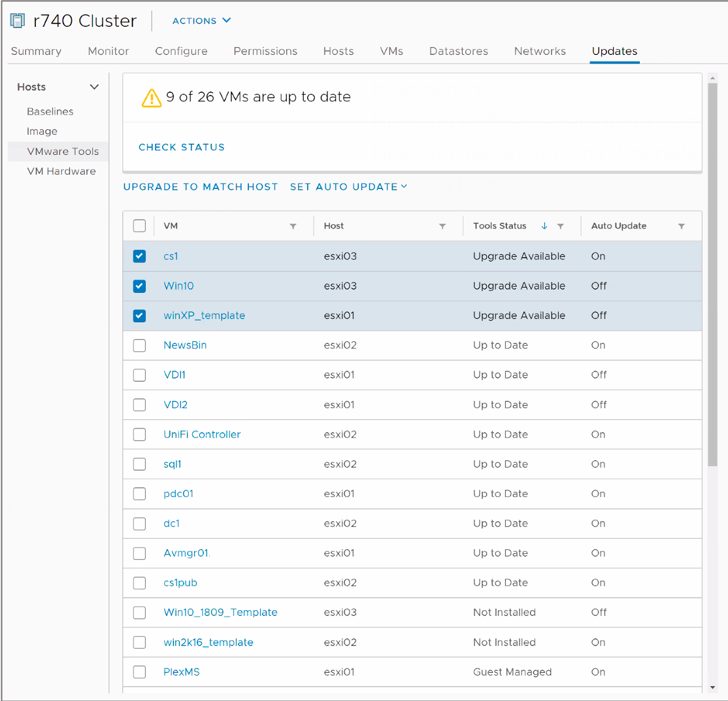Open the Avmgr01 VM link
Screen dimensions: 728x701
[186, 553]
